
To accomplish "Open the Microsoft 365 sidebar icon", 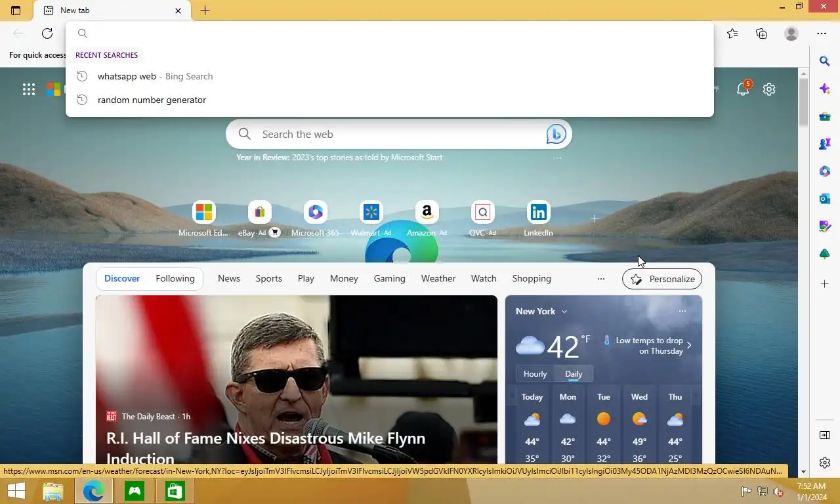I will (x=825, y=171).
